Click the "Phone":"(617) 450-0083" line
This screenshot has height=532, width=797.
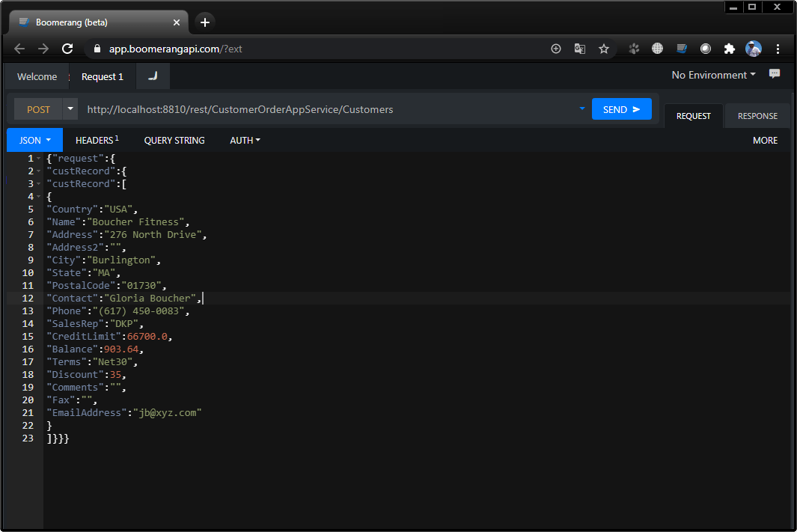click(118, 311)
